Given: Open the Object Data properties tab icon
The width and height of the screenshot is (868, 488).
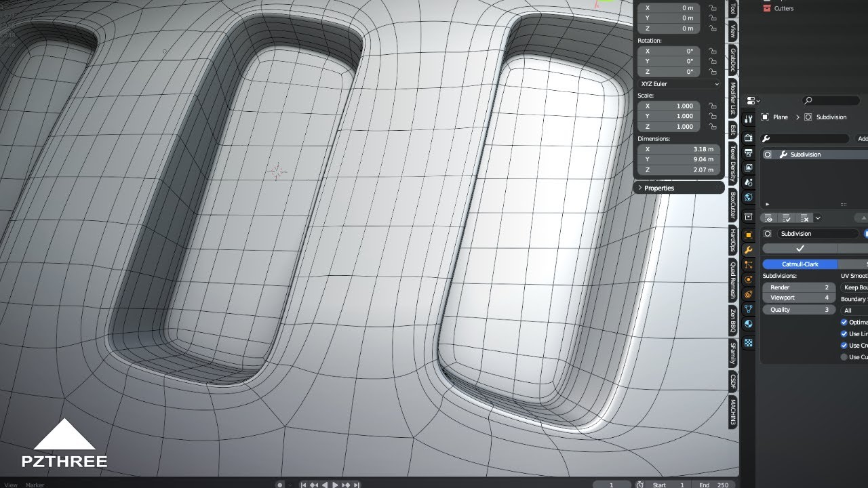Looking at the screenshot, I should pyautogui.click(x=749, y=309).
